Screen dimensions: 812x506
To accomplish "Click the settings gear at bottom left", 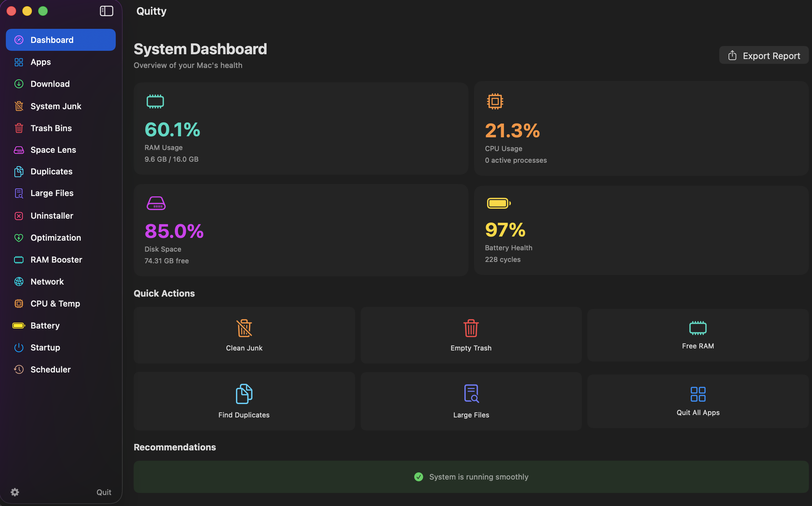I will [x=15, y=492].
